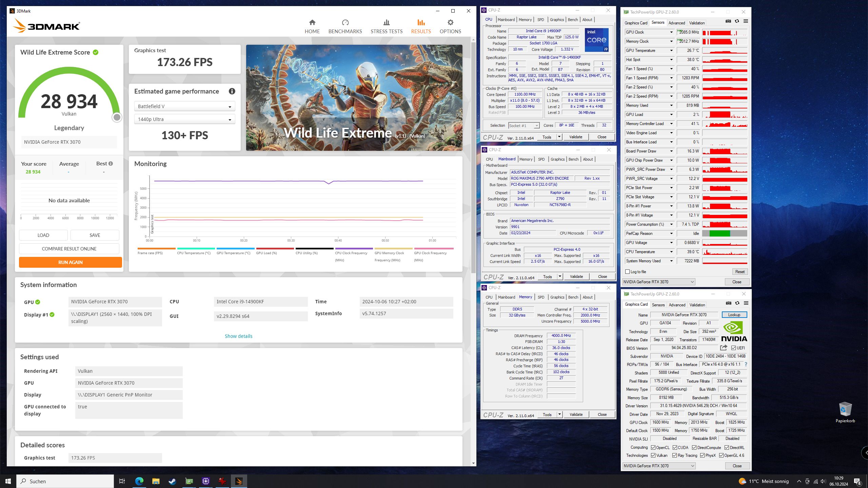
Task: Click Frame rate (FPS) legend color bar
Action: (156, 249)
